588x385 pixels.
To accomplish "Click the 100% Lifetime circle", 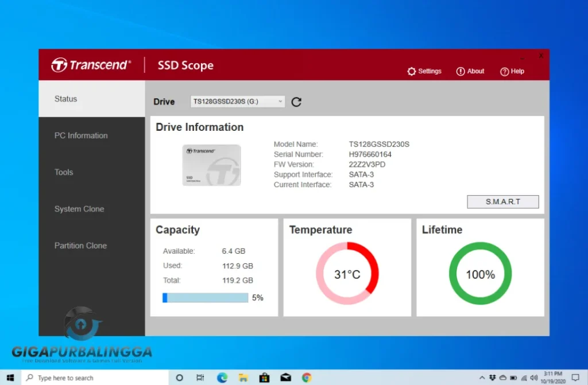I will (x=480, y=274).
